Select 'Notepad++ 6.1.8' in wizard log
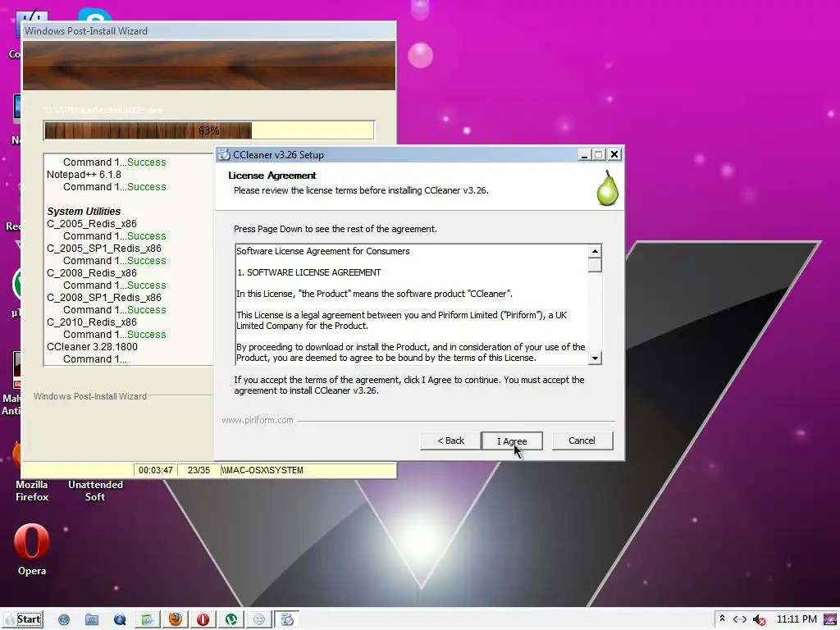 click(x=84, y=175)
